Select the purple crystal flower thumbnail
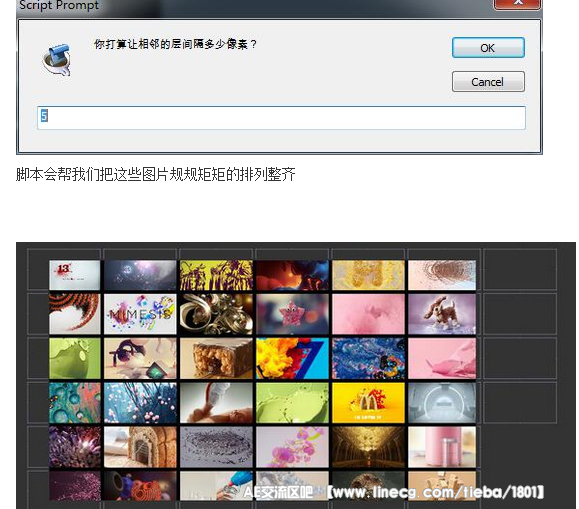Viewport: 579px width, 509px height. 75,447
